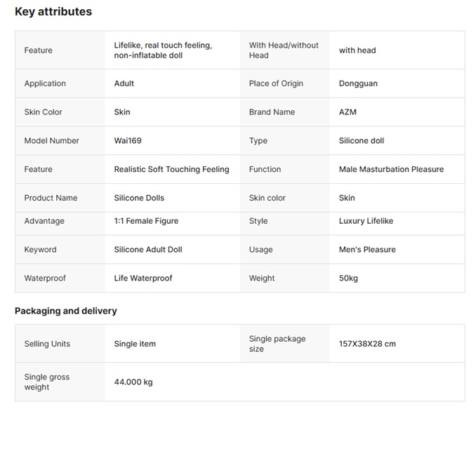The height and width of the screenshot is (449, 476).
Task: Select the "with head" value cell
Action: tap(357, 51)
